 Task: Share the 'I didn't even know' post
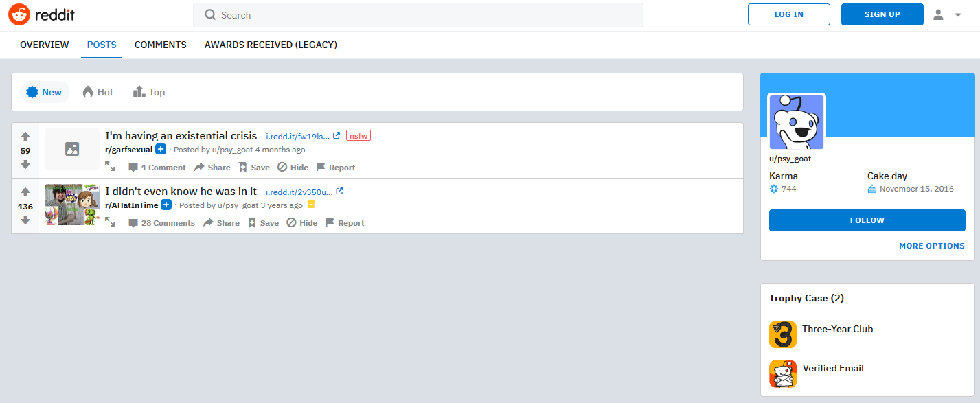221,223
